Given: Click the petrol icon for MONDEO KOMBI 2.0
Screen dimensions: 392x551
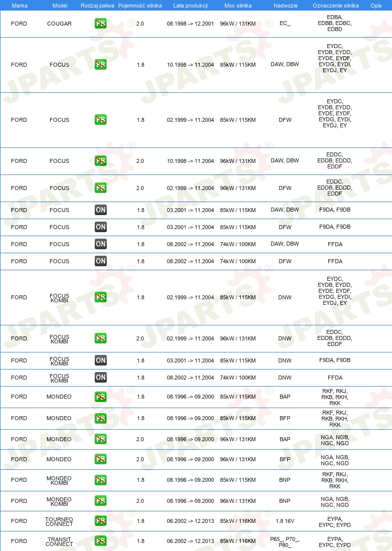Looking at the screenshot, I should 100,501.
